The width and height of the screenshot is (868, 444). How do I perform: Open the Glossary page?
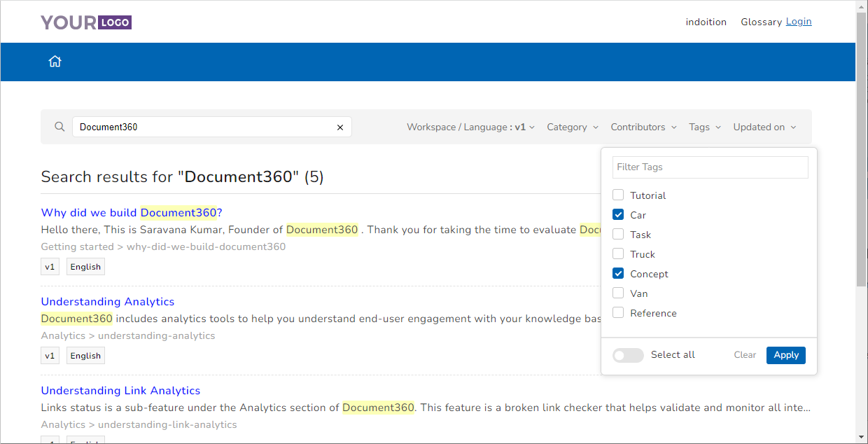pos(761,22)
